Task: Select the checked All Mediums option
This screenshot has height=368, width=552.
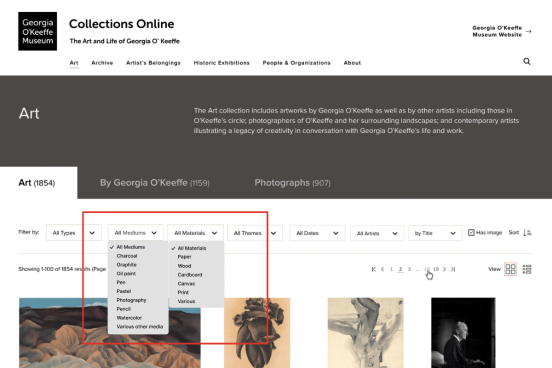Action: (131, 247)
